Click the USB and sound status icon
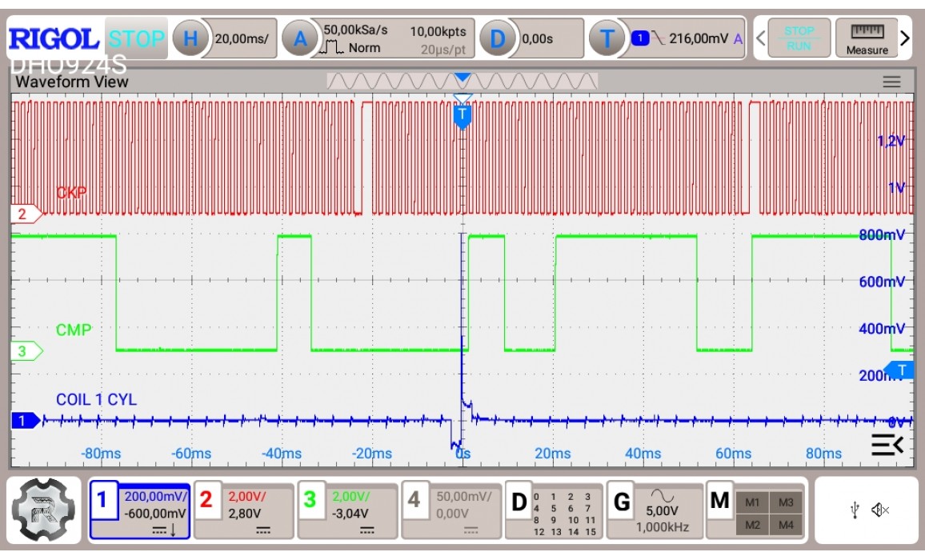The height and width of the screenshot is (560, 925). point(865,510)
